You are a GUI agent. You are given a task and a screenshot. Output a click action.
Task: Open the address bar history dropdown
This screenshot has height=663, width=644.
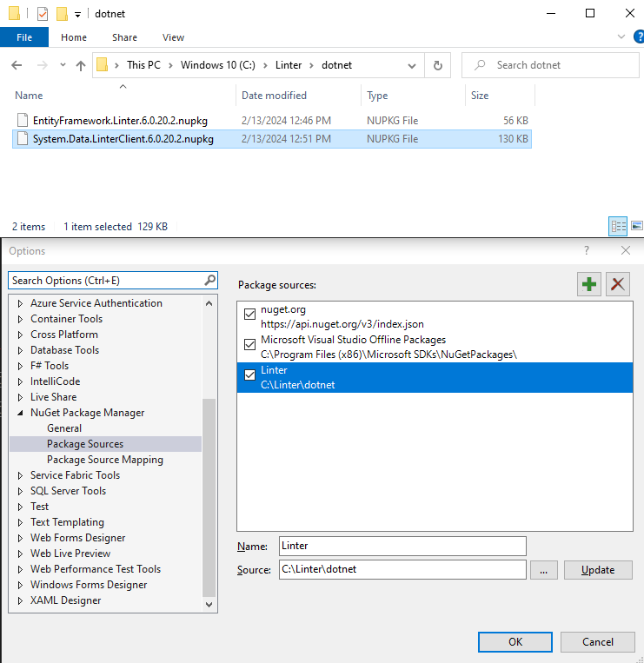click(411, 65)
